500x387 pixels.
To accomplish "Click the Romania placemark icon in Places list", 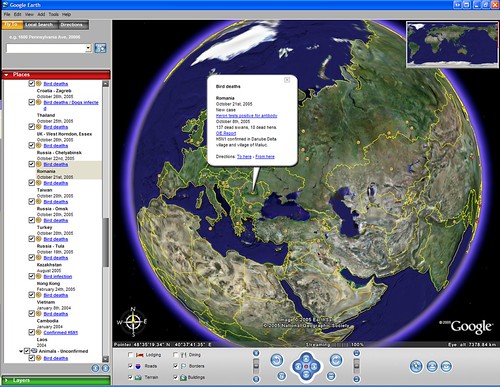I will tap(39, 164).
